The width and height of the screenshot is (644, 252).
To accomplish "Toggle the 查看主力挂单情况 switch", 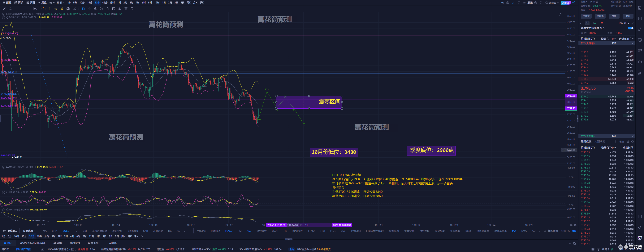I will 630,28.
